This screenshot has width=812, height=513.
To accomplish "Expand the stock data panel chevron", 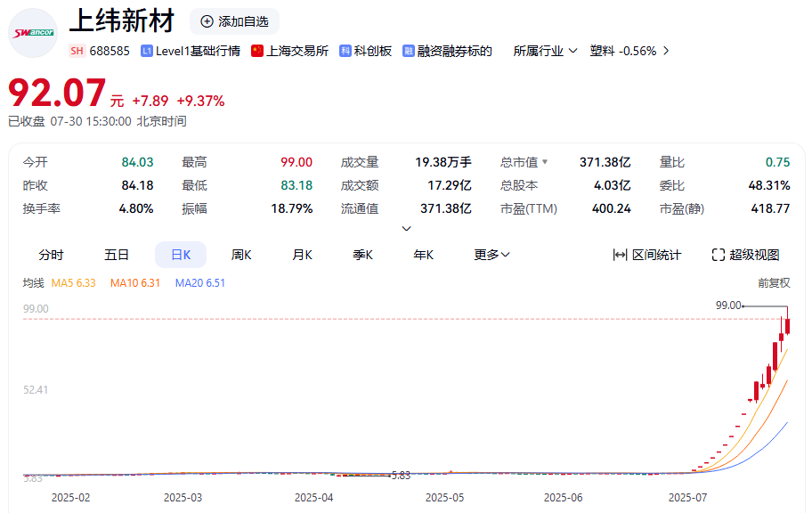I will (407, 229).
